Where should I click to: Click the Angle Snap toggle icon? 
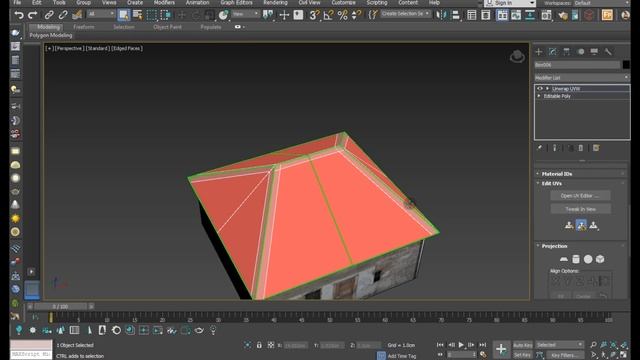pos(329,15)
